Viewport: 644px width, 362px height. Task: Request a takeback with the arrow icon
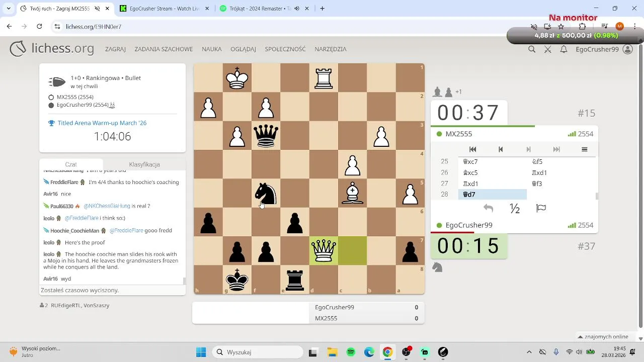click(488, 208)
